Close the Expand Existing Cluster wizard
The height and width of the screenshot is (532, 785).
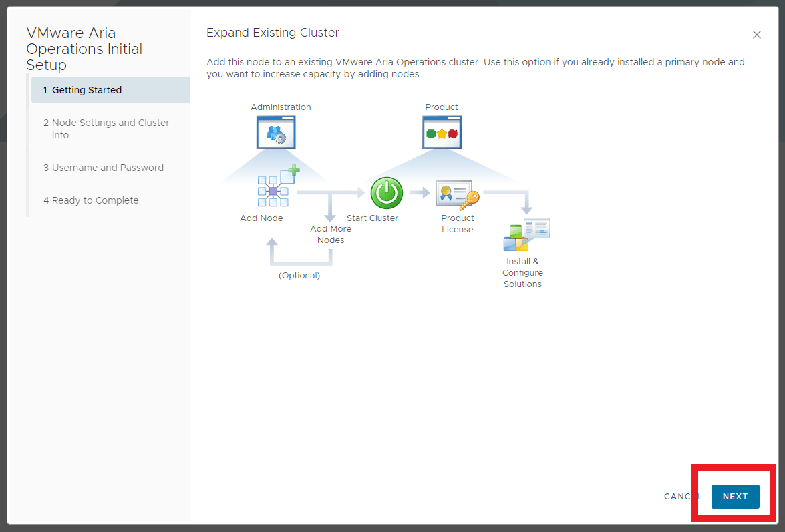757,35
